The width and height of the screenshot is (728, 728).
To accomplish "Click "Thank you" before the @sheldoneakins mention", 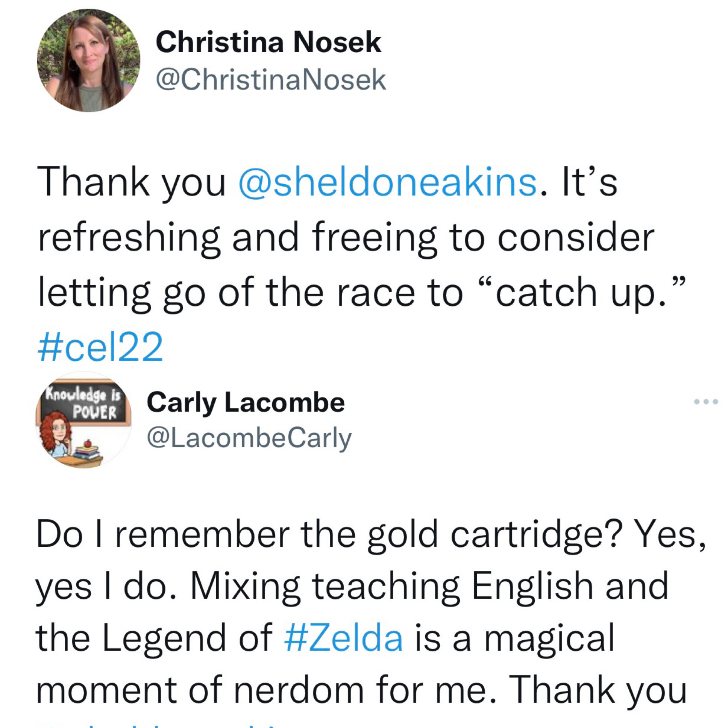I will [132, 183].
